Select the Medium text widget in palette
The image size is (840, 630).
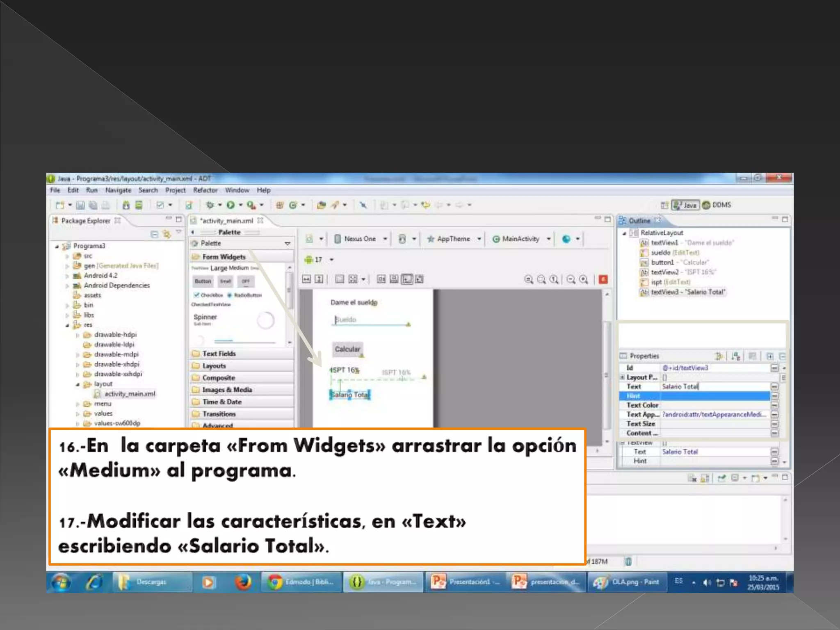click(x=239, y=268)
